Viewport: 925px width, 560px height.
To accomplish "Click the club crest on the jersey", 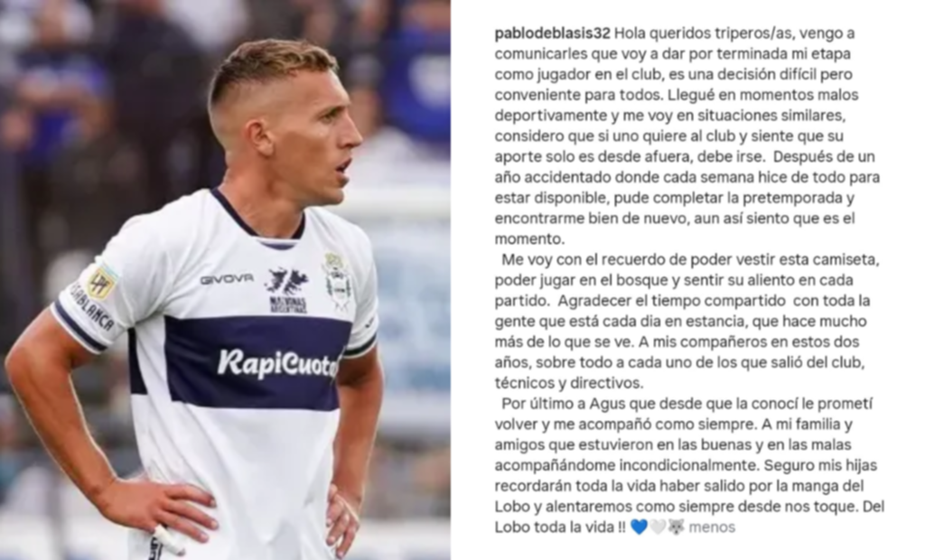I will (x=338, y=281).
